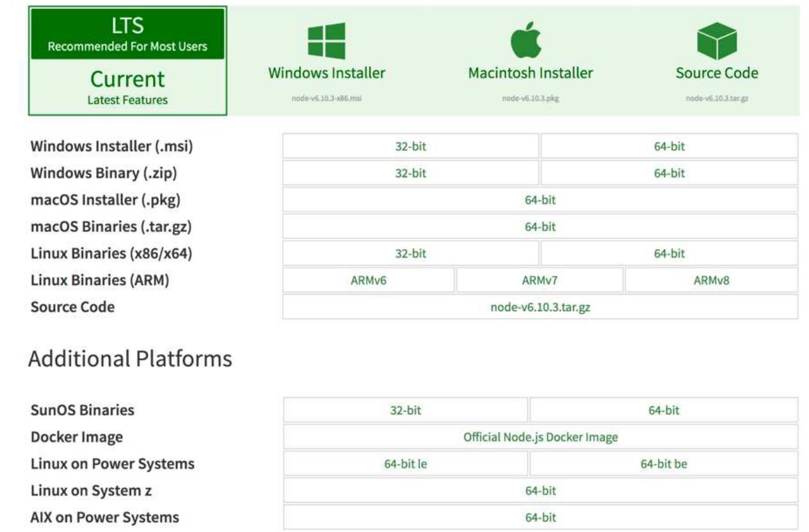The width and height of the screenshot is (809, 532).
Task: Download 64-bit Linux on System z
Action: [541, 491]
